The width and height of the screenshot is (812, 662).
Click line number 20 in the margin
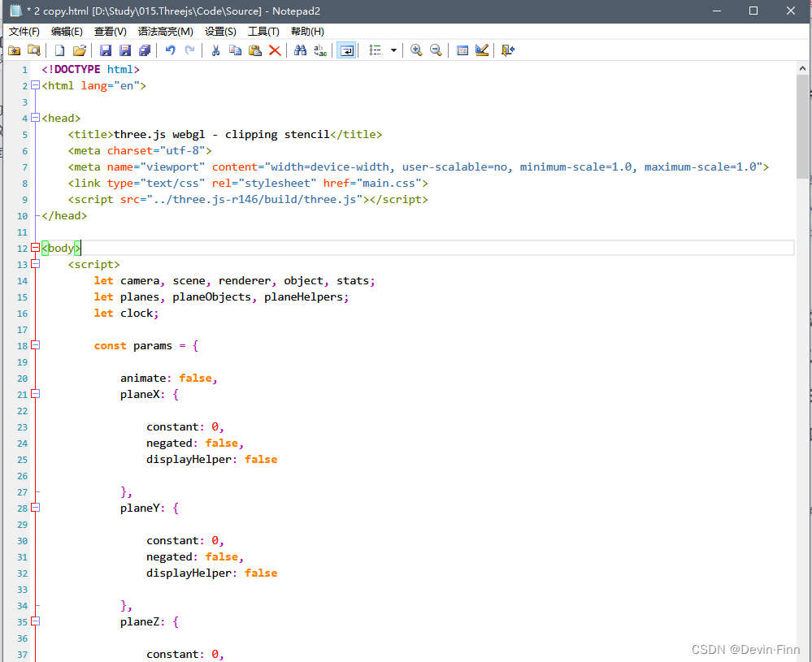[x=22, y=379]
